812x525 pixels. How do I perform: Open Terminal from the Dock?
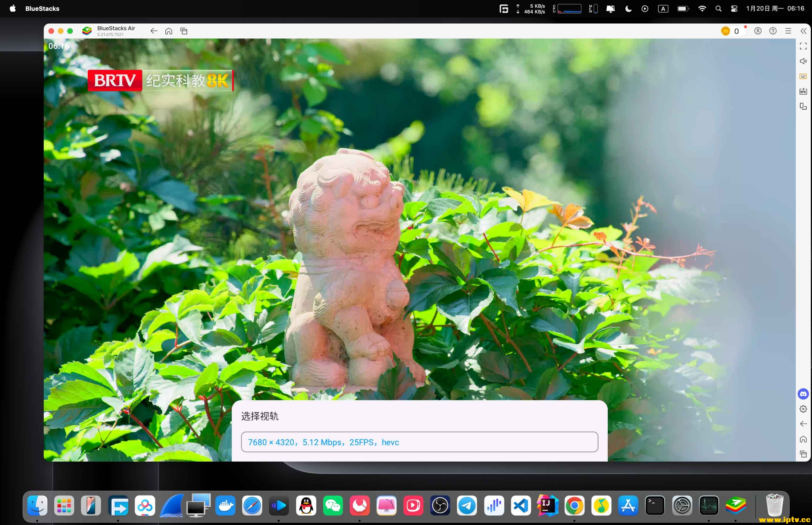coord(655,506)
